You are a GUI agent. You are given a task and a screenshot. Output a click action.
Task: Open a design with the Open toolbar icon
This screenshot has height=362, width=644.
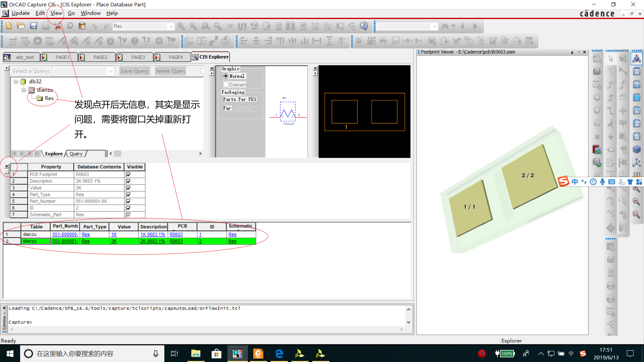coord(21,26)
